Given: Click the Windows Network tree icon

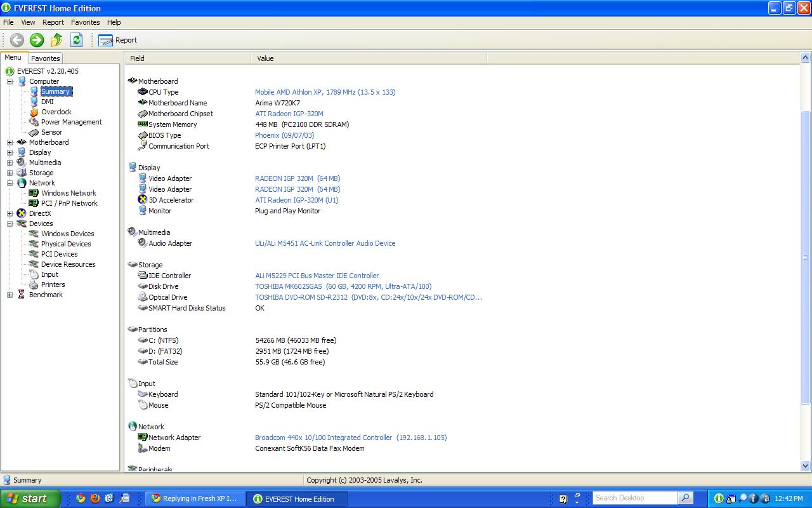Looking at the screenshot, I should pos(34,193).
